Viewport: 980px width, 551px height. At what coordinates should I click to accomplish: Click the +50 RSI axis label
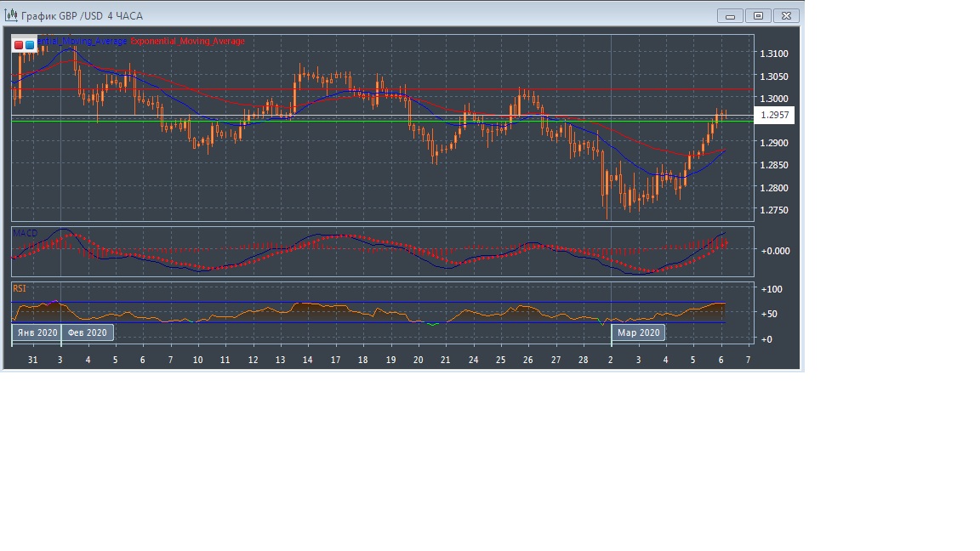(769, 314)
